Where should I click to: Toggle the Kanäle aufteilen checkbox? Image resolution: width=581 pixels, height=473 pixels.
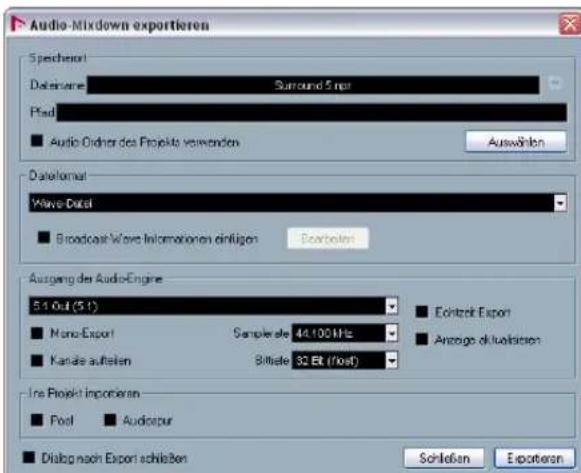(x=37, y=360)
